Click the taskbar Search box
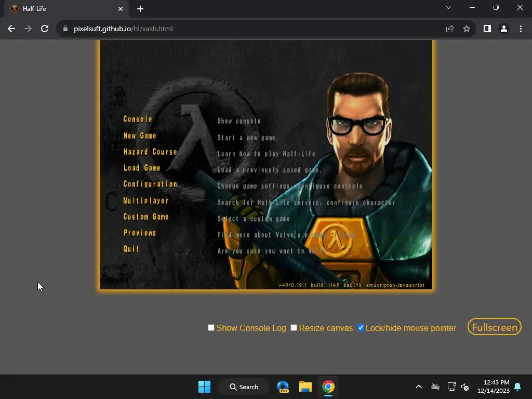 pos(243,387)
